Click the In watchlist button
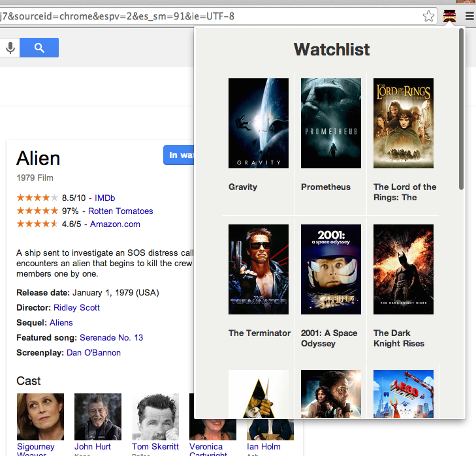Screen dimensions: 476x456 (x=179, y=155)
